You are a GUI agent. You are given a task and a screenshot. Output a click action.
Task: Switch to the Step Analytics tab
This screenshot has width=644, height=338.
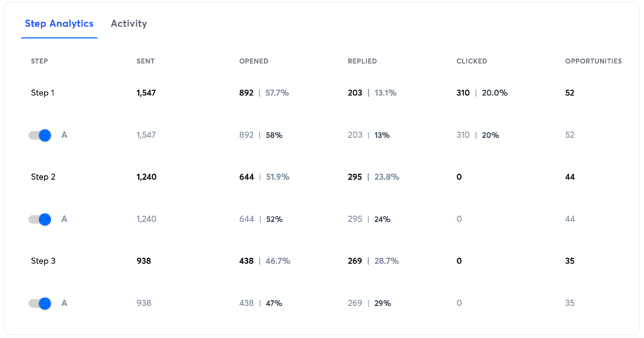[59, 24]
